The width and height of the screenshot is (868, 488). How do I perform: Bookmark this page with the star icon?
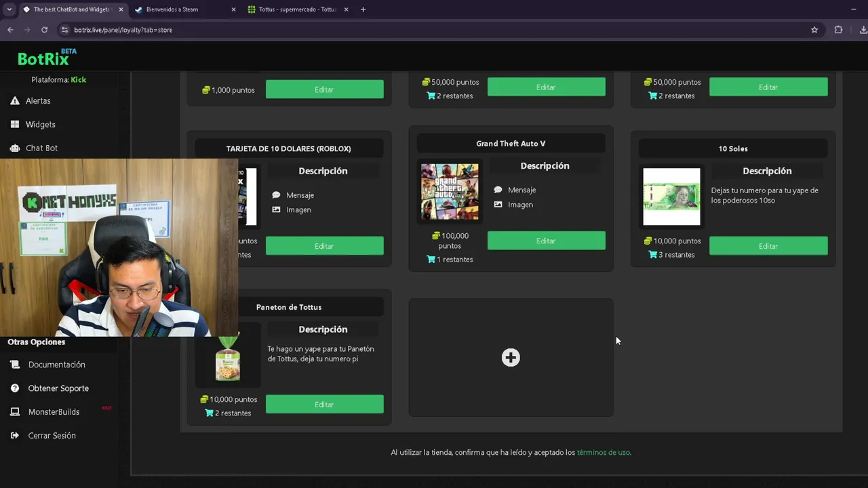[814, 30]
